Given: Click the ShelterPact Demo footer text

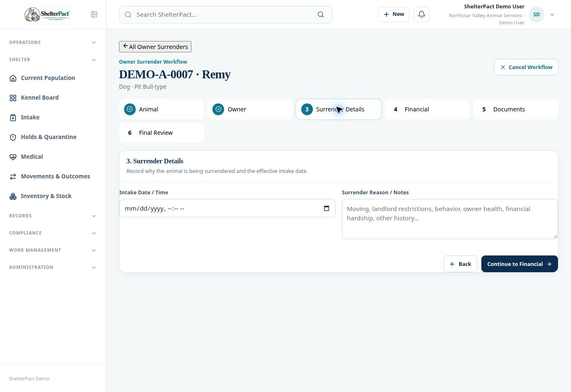Looking at the screenshot, I should [29, 379].
